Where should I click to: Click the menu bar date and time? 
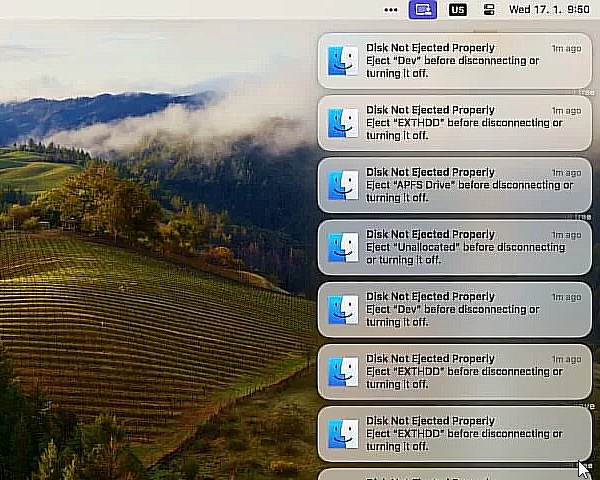tap(549, 10)
